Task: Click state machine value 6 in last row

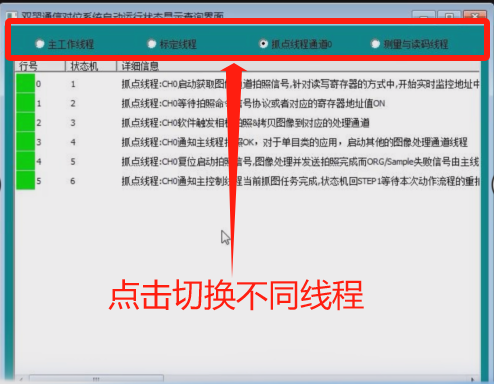Action: [x=73, y=181]
